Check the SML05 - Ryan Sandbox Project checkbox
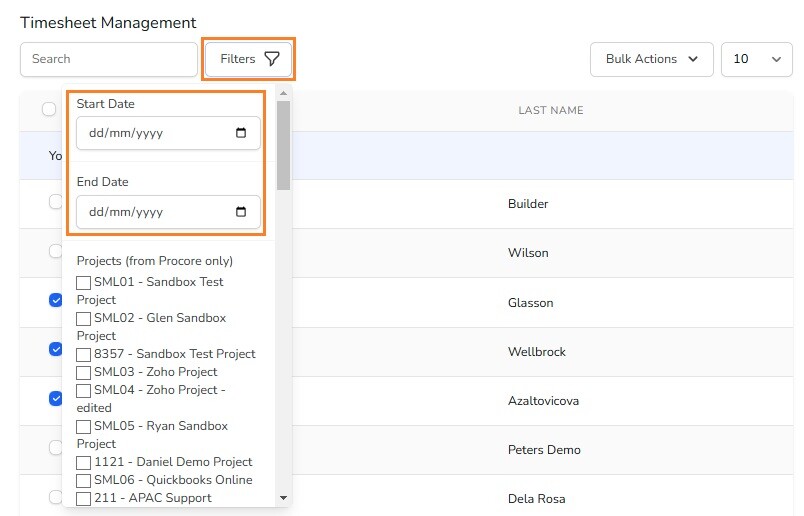804x516 pixels. (83, 426)
